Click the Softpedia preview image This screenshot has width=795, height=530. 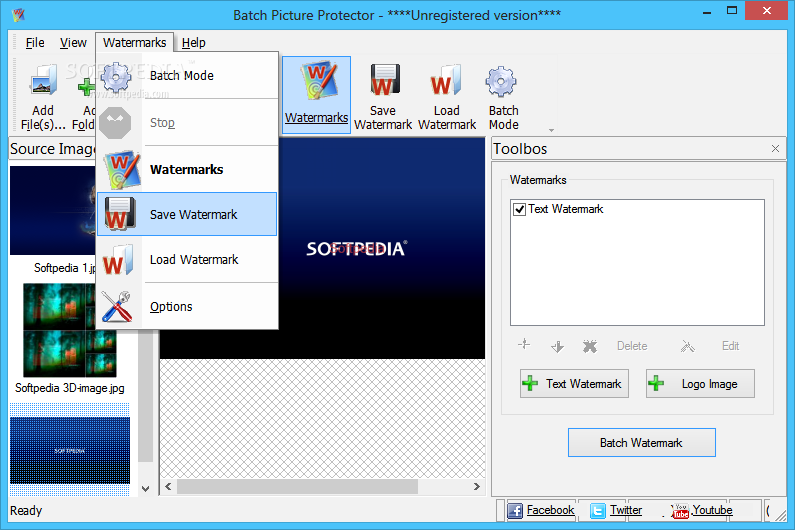click(x=381, y=248)
